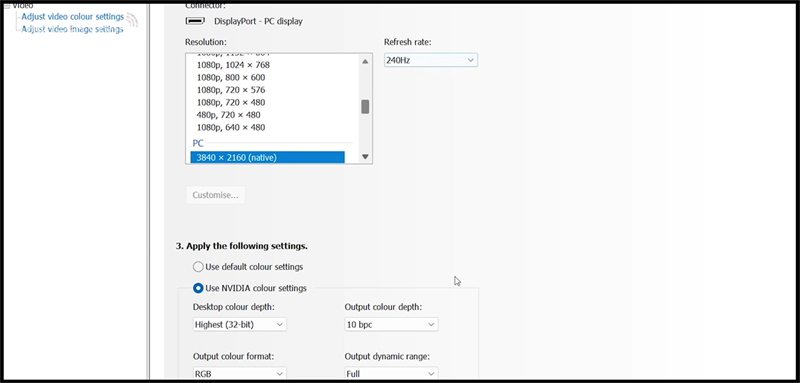Click the resolution list scrollbar thumb

click(365, 107)
